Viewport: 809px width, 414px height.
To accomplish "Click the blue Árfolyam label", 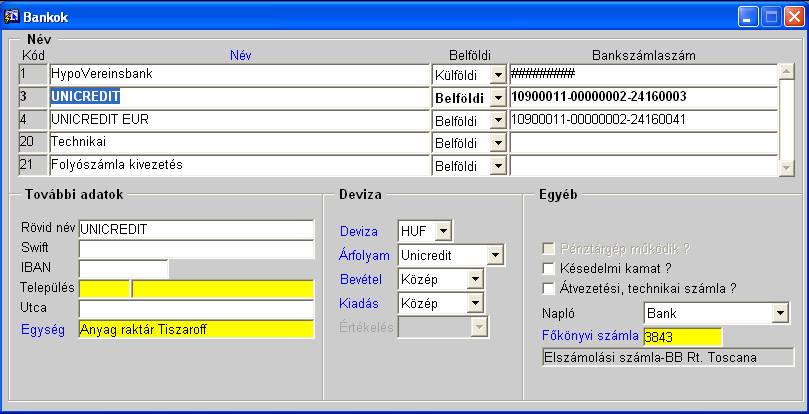I will click(364, 255).
